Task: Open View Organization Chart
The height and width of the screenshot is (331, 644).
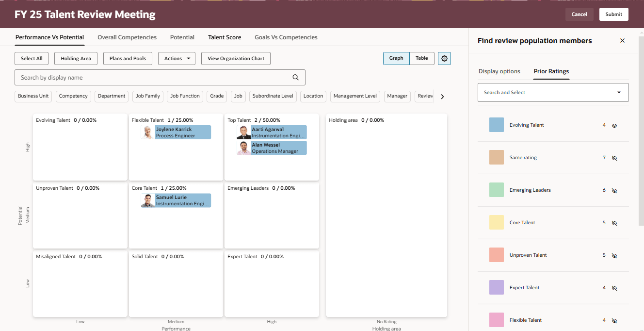Action: point(236,58)
